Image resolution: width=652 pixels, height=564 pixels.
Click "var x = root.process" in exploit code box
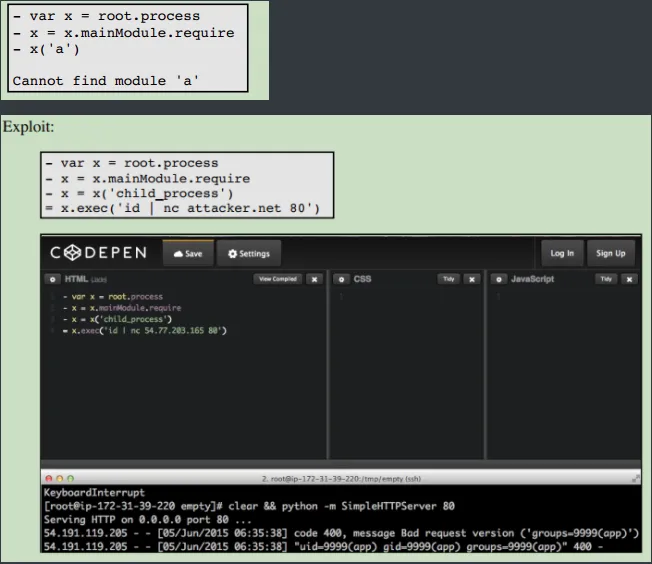(x=139, y=163)
